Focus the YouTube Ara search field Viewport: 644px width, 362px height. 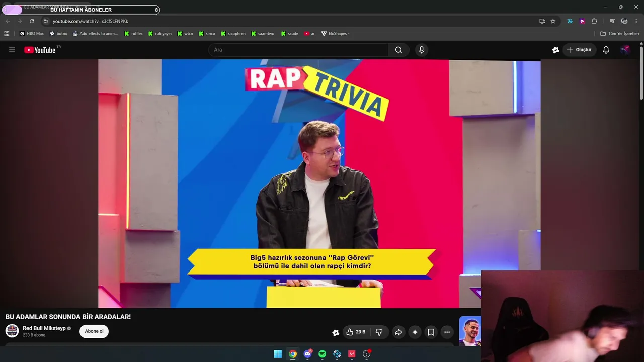click(x=298, y=50)
